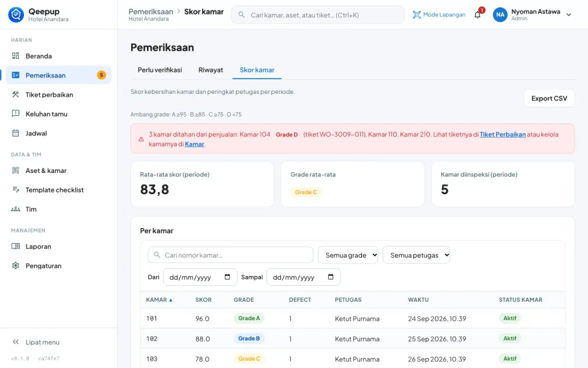Click the Jadwal calendar icon

tap(15, 133)
